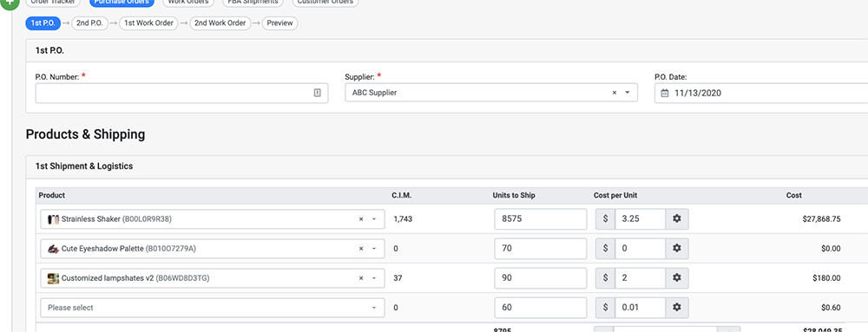The image size is (868, 332).
Task: Switch to the FBA Shipments tab
Action: [x=253, y=3]
